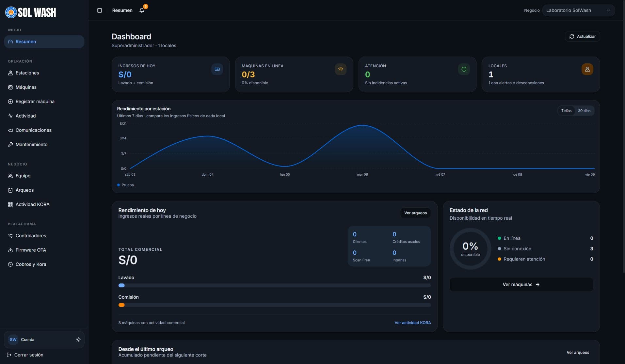
Task: Open Comunicaciones
Action: pyautogui.click(x=44, y=130)
